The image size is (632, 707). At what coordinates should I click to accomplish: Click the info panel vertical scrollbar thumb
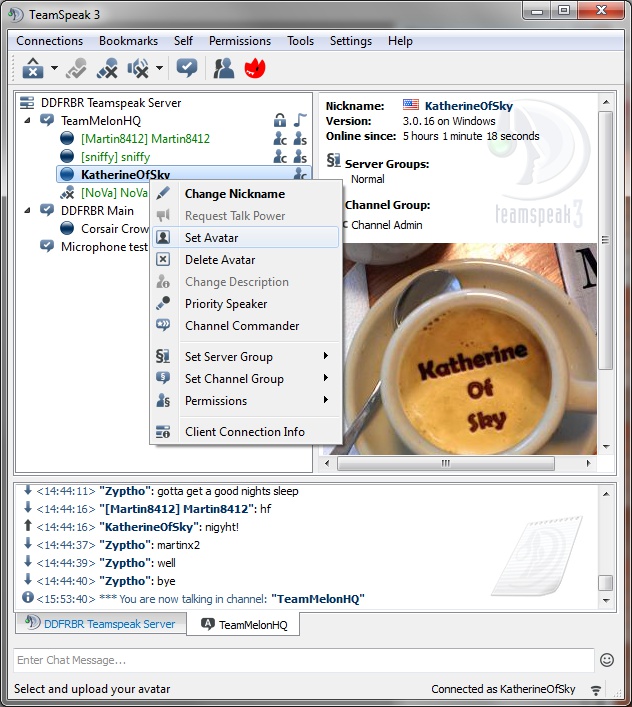[x=606, y=240]
